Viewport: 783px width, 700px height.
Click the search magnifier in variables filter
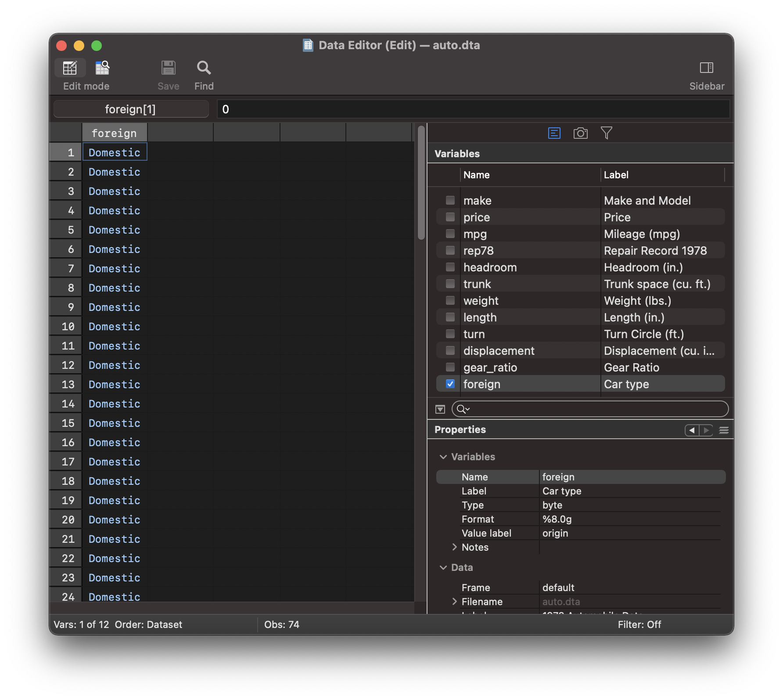click(463, 409)
